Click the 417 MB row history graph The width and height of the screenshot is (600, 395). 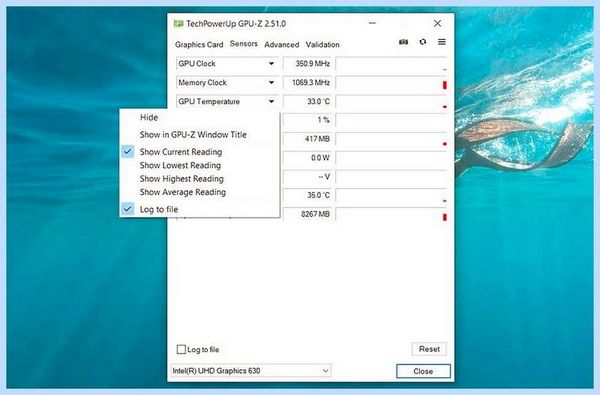[391, 139]
